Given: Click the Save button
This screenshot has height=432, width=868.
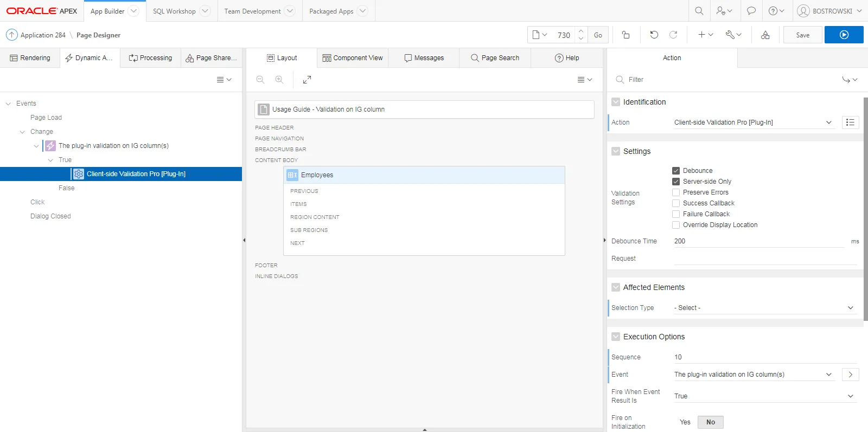Looking at the screenshot, I should 802,35.
